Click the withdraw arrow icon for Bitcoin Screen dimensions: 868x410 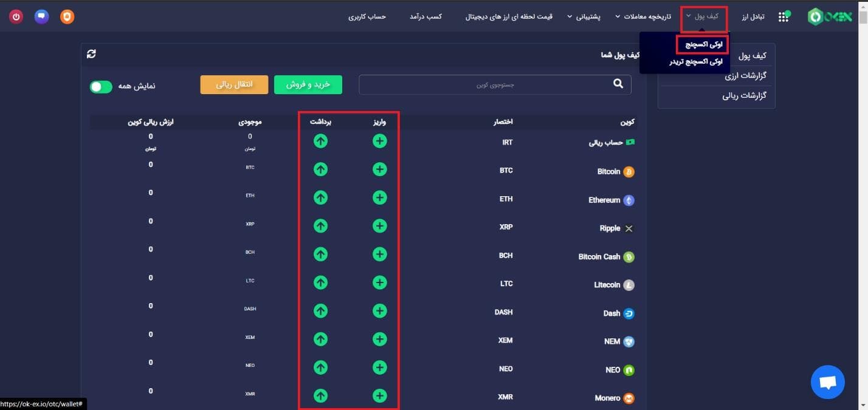[320, 169]
